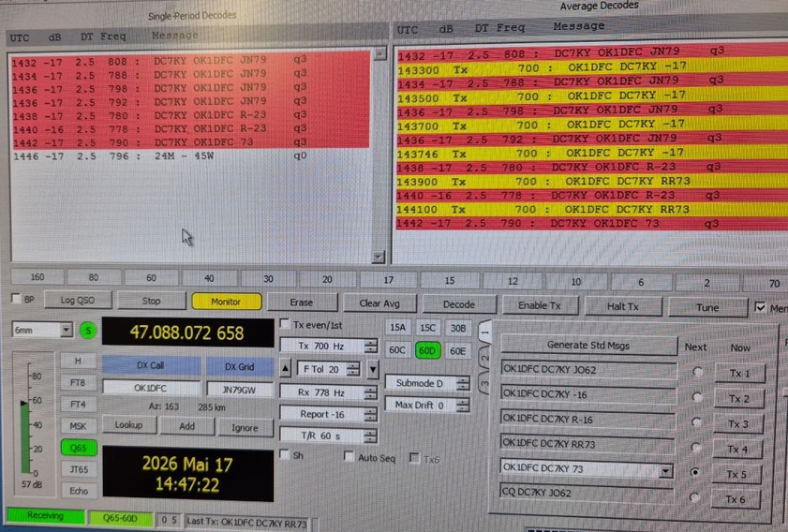This screenshot has height=532, width=788.
Task: Select the 160 band button
Action: coord(37,277)
